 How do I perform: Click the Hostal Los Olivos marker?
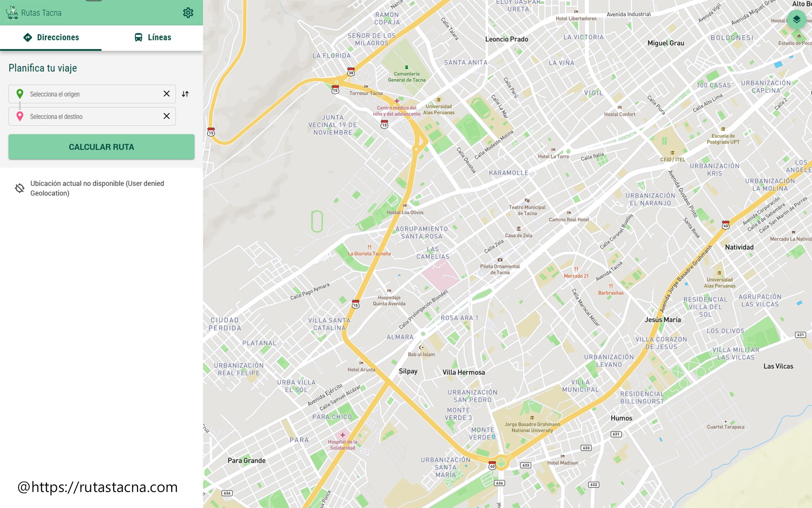(405, 206)
